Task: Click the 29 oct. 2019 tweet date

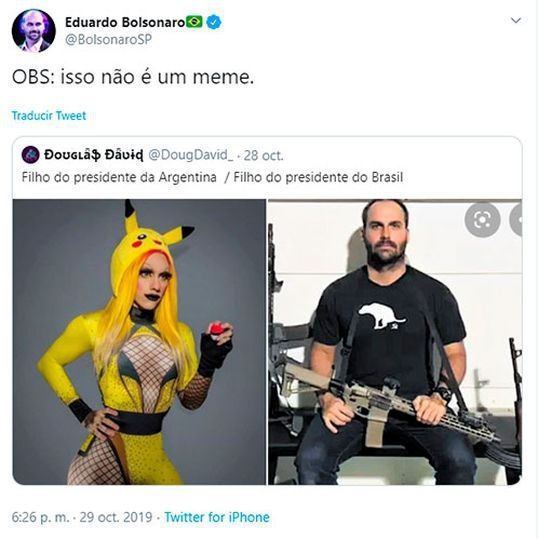Action: (x=116, y=517)
